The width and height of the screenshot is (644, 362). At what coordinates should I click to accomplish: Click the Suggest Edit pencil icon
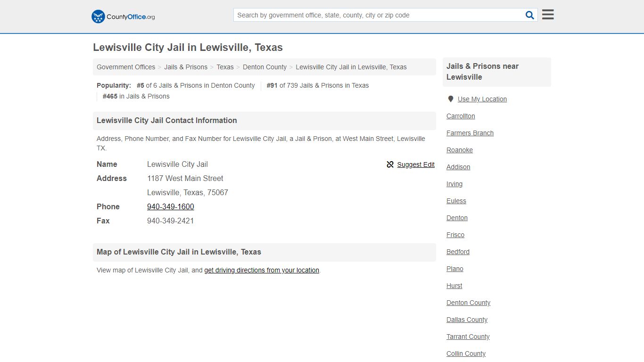coord(390,165)
